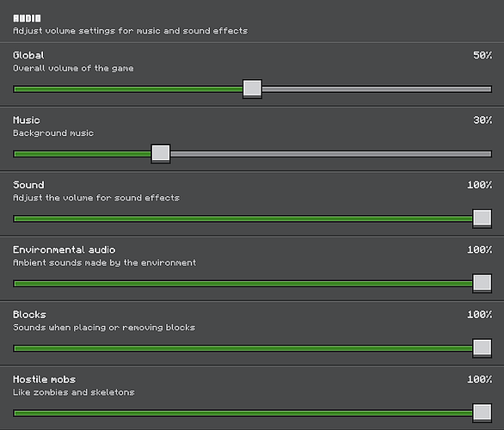The height and width of the screenshot is (430, 504).
Task: Set Music volume on the gray unfilled track
Action: pyautogui.click(x=331, y=154)
